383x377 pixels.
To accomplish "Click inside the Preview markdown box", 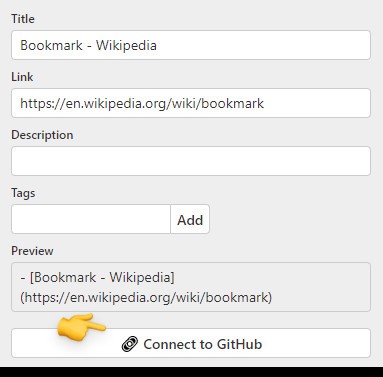I will coord(191,287).
